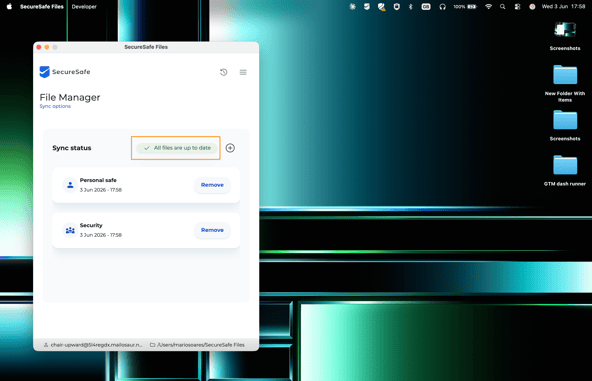The height and width of the screenshot is (381, 592).
Task: Click the Personal safe entry name
Action: pyautogui.click(x=98, y=180)
